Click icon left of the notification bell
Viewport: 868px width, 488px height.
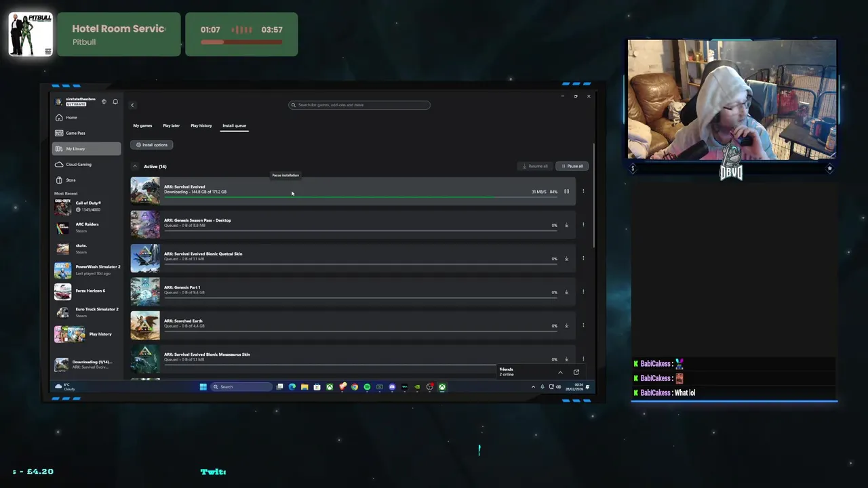coord(104,102)
